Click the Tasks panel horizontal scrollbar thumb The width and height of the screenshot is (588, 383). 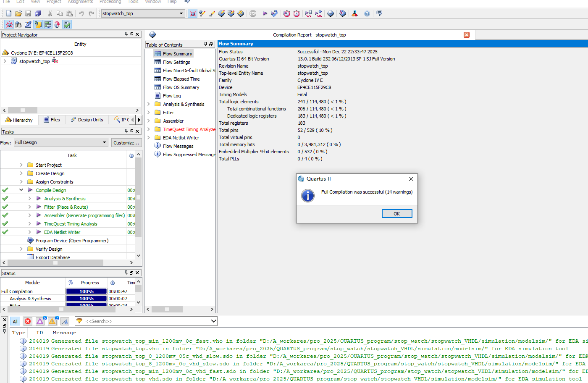(55, 262)
